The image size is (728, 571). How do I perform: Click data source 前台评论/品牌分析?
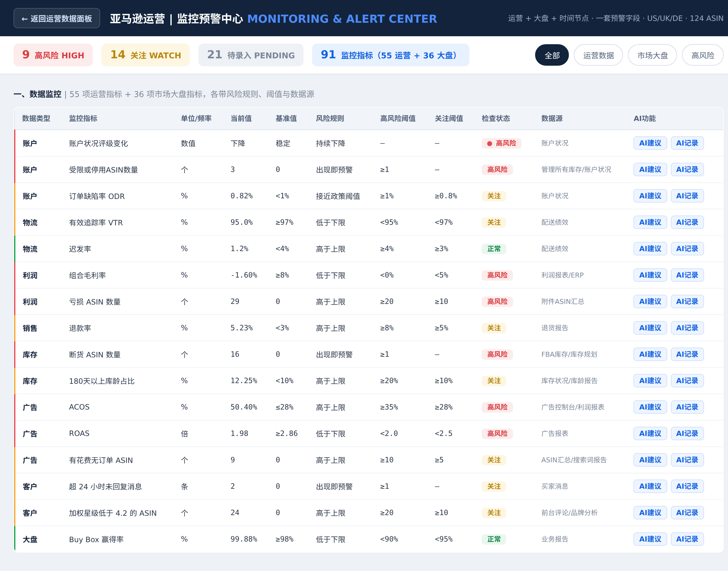click(569, 513)
